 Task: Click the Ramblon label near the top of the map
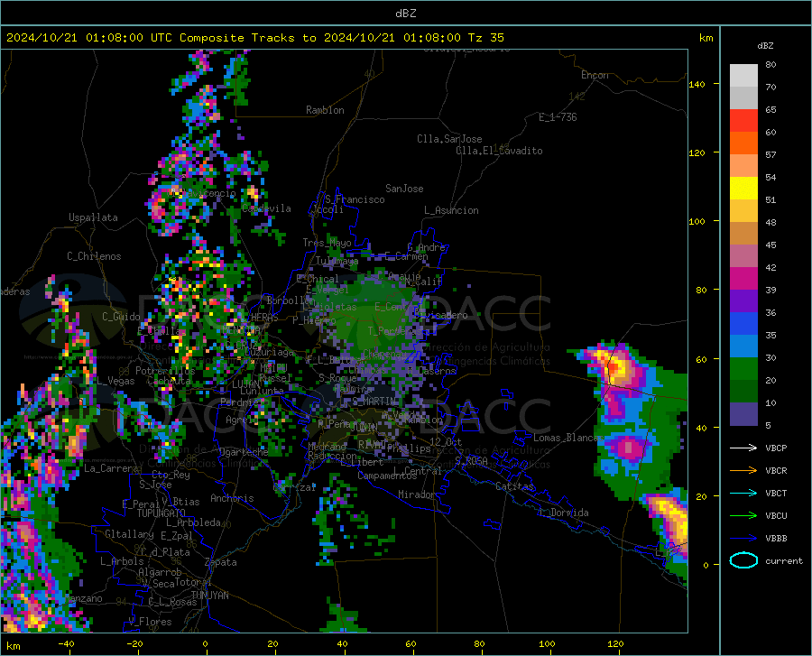click(325, 110)
